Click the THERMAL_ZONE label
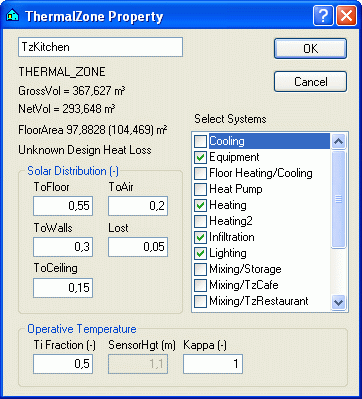Image resolution: width=362 pixels, height=399 pixels. tap(62, 72)
